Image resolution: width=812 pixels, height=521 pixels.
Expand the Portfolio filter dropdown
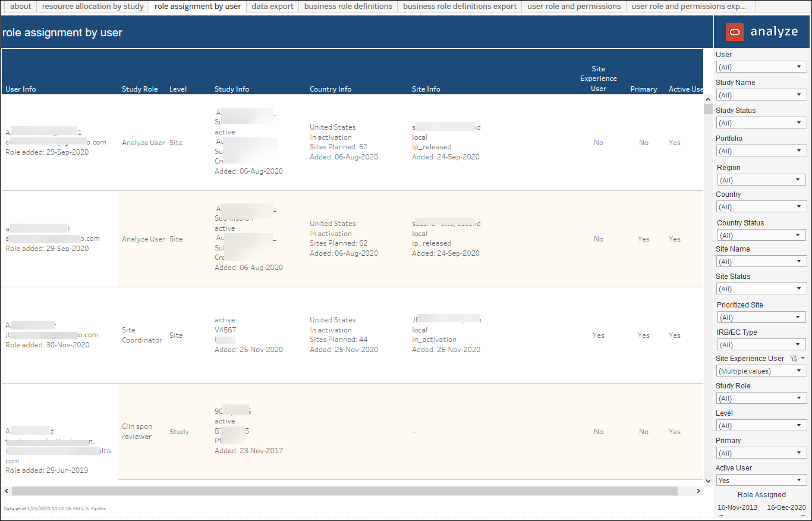(x=761, y=151)
